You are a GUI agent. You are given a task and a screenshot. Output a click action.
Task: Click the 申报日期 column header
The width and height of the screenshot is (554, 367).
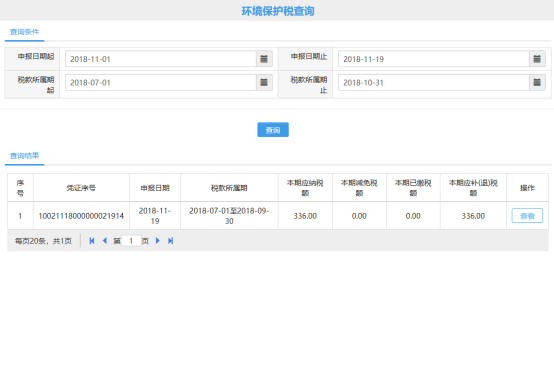point(155,188)
